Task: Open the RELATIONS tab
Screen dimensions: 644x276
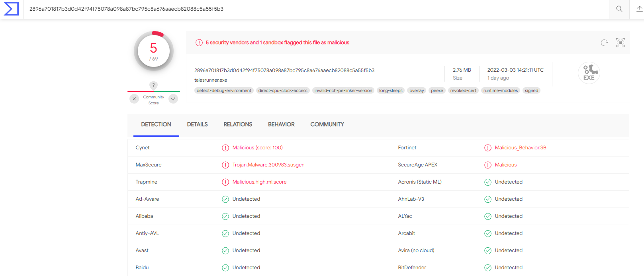Action: click(x=238, y=125)
